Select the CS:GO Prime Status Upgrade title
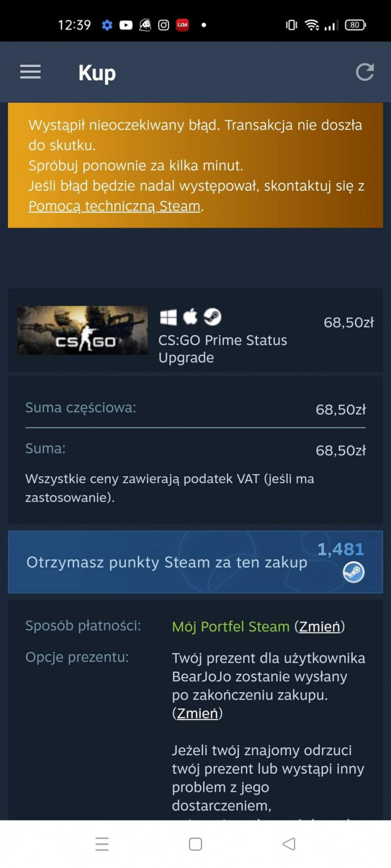 tap(222, 349)
